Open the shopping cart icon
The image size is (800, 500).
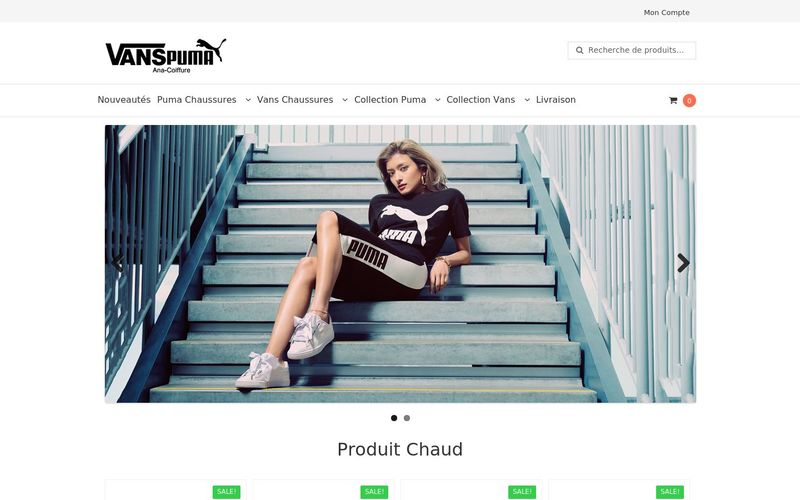(x=673, y=101)
